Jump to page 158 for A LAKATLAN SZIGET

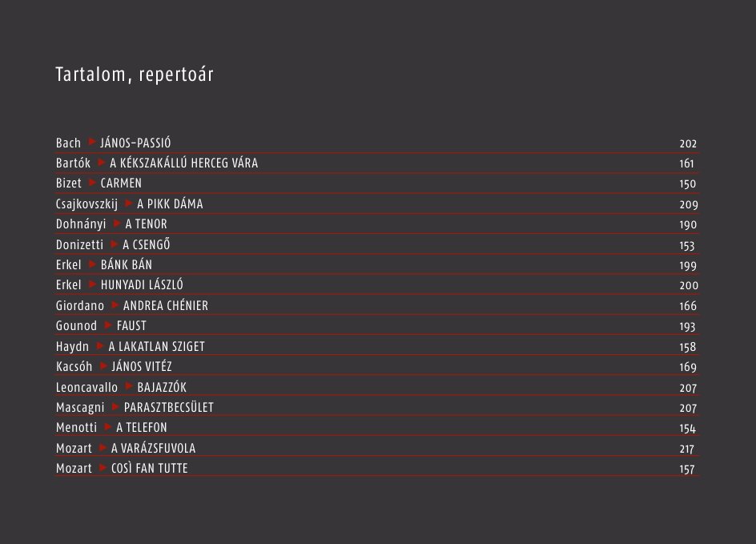coord(688,347)
